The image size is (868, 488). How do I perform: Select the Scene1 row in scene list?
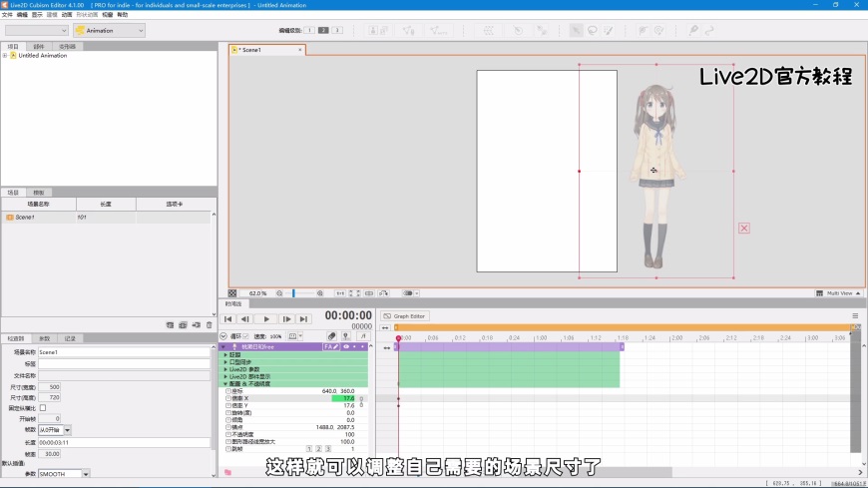tap(107, 218)
